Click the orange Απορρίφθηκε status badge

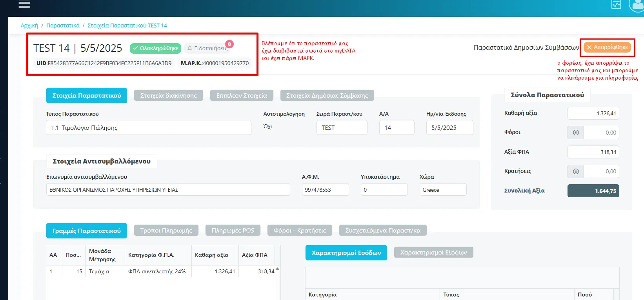(607, 47)
